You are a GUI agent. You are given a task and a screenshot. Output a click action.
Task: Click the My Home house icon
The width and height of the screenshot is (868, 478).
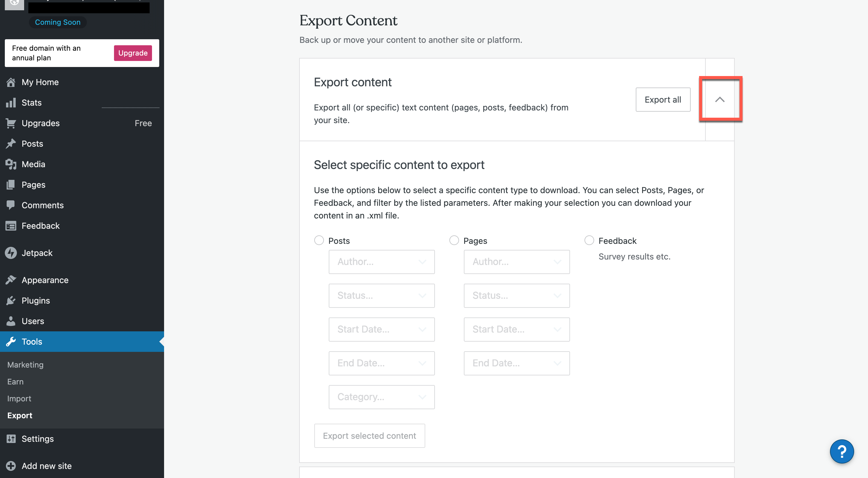tap(11, 82)
